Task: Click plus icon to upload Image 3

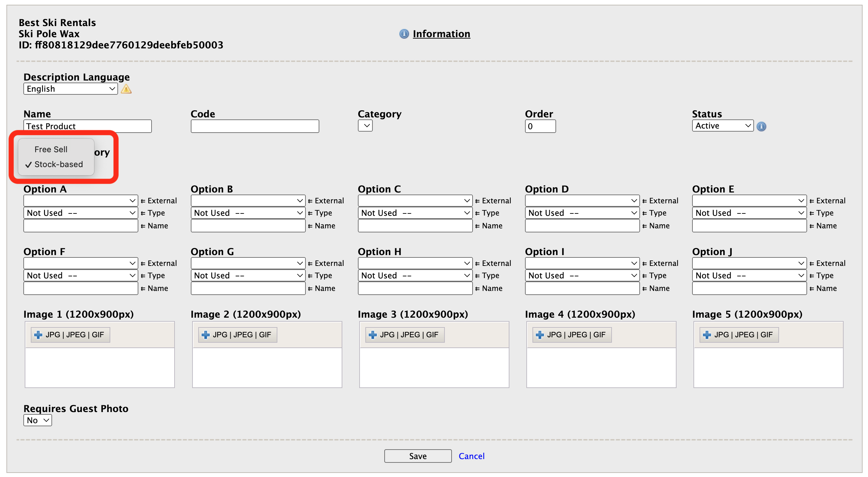Action: click(372, 335)
